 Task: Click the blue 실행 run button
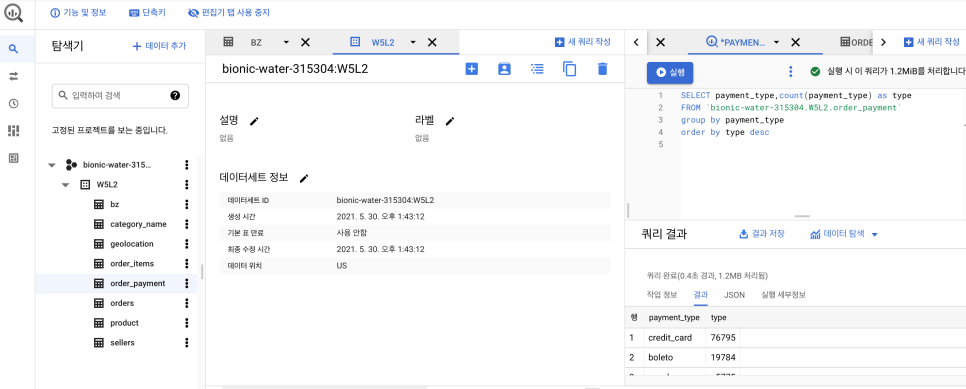[x=670, y=72]
